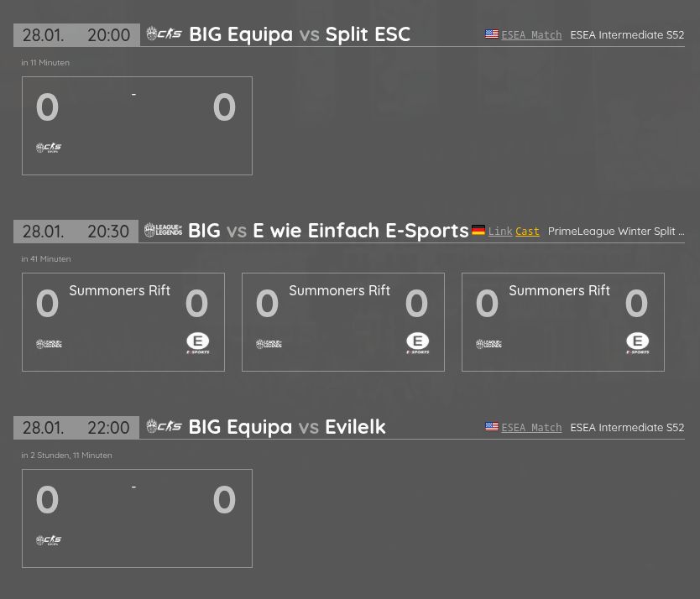Click the 28.01. 20:30 time label
Image resolution: width=700 pixels, height=599 pixels.
(x=76, y=231)
